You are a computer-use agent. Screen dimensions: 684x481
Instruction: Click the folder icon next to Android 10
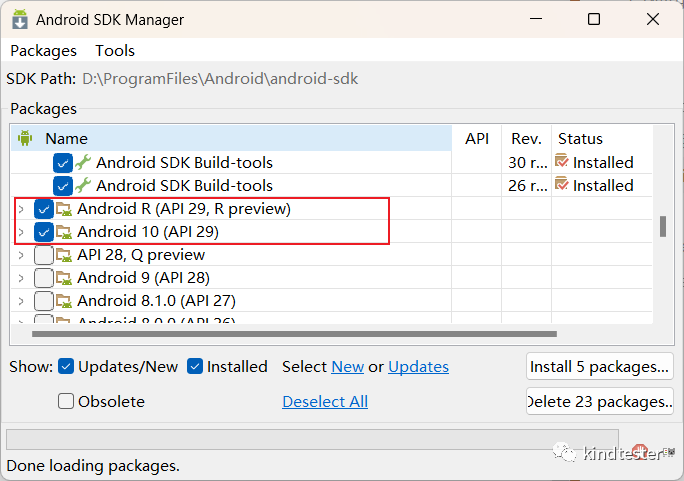pos(64,232)
